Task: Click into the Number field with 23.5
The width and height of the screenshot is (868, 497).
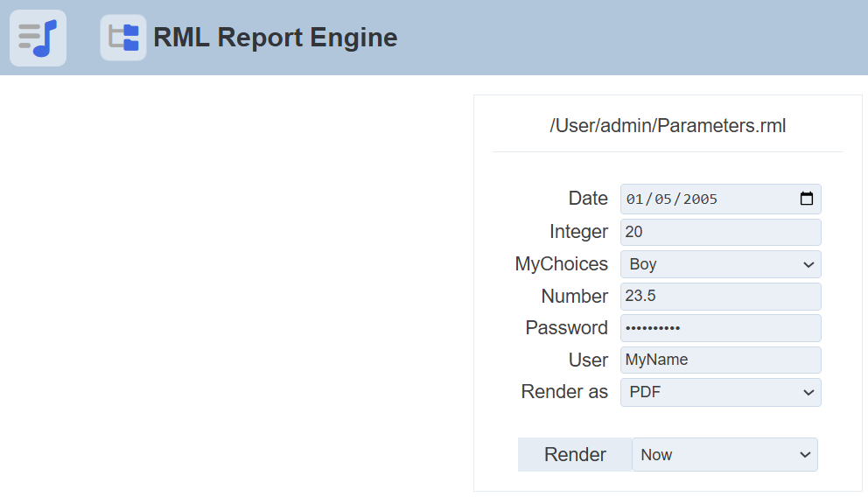Action: [720, 296]
